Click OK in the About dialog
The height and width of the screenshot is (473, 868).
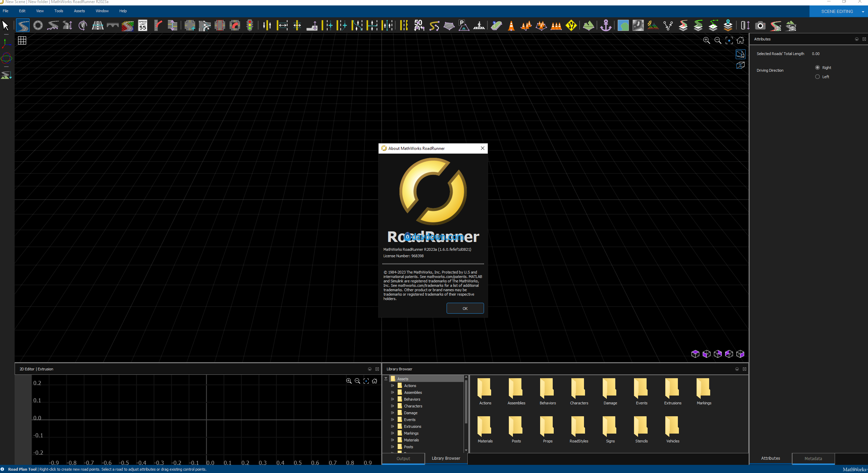465,309
